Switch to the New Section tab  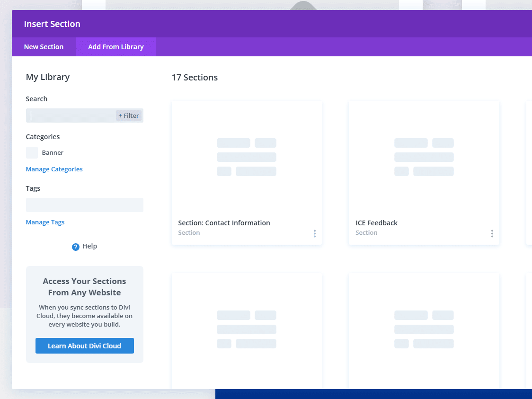click(44, 47)
